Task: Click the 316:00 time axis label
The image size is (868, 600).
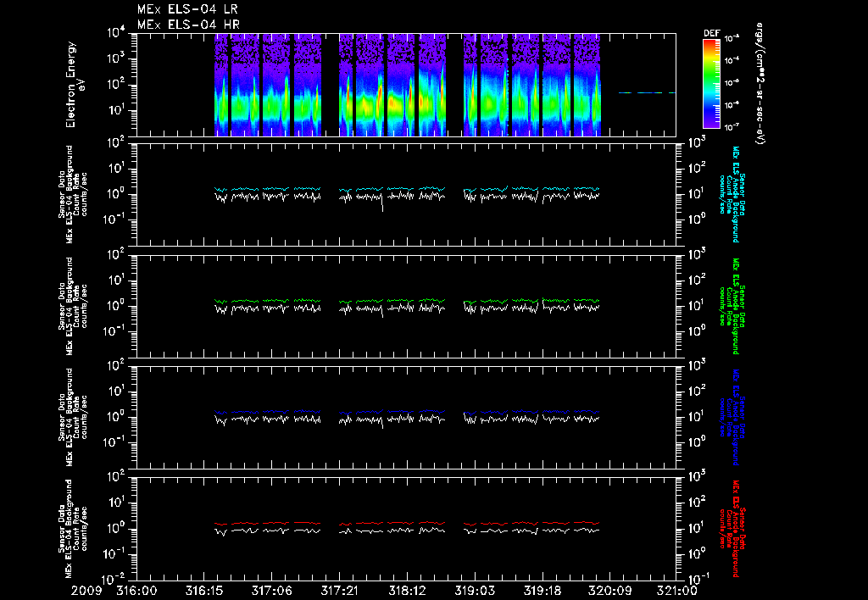Action: (x=136, y=591)
